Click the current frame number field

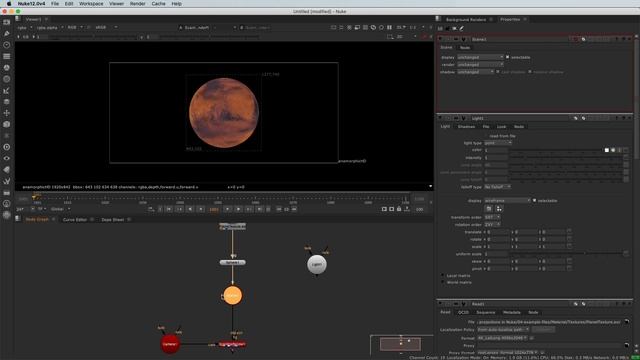pyautogui.click(x=214, y=209)
